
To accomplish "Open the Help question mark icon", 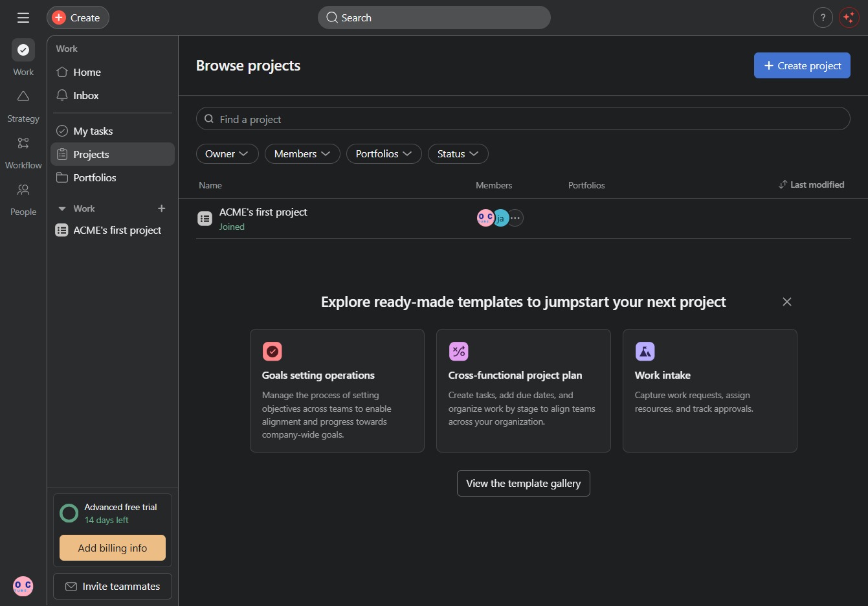I will 823,17.
